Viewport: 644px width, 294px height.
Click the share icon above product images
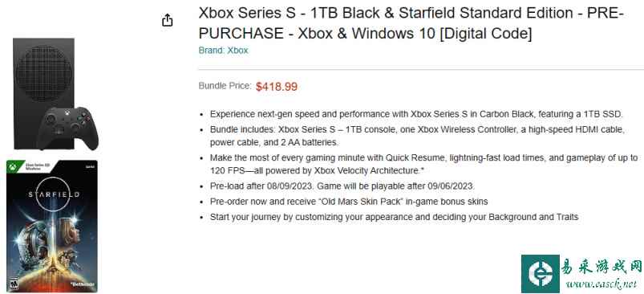click(167, 20)
